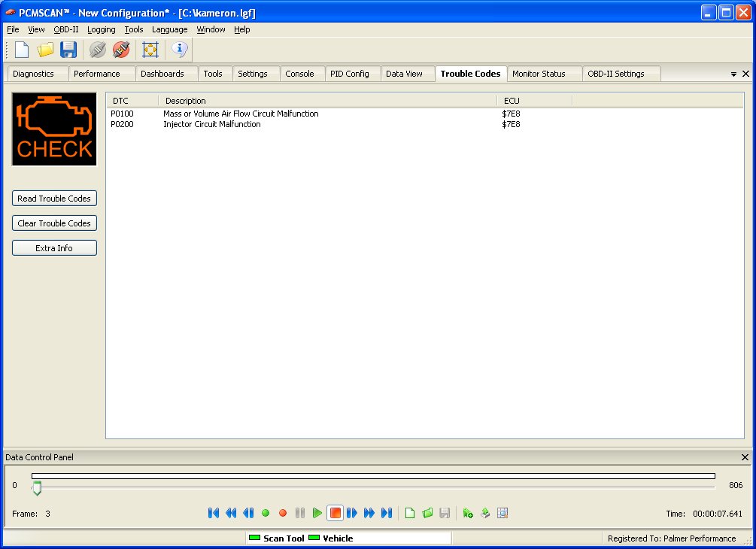The width and height of the screenshot is (756, 549).
Task: Stop playback with the red square button
Action: [x=335, y=513]
